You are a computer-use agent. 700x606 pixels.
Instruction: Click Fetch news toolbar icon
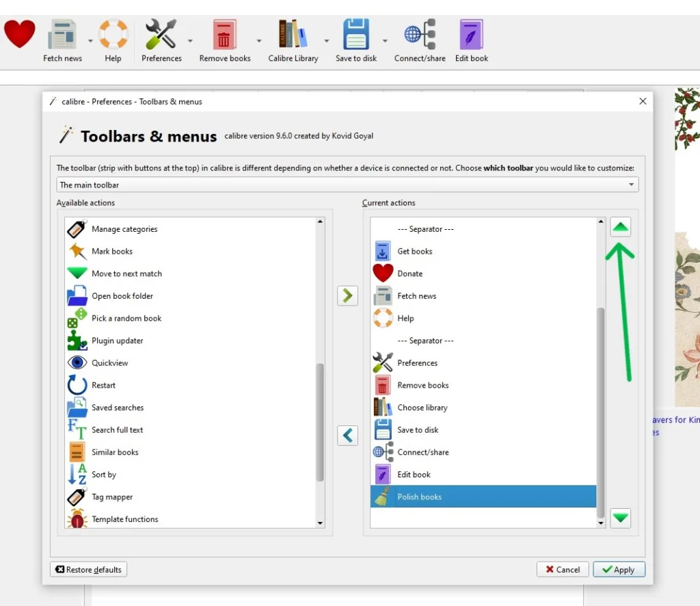[x=62, y=34]
